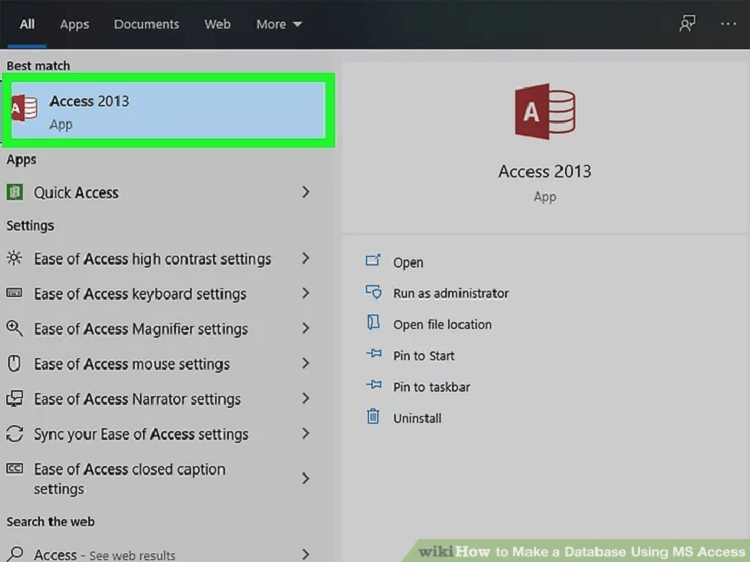Click the Uninstall trash can icon

pyautogui.click(x=373, y=418)
